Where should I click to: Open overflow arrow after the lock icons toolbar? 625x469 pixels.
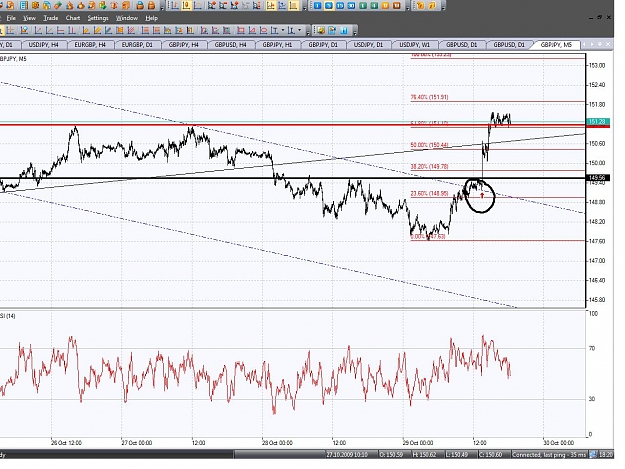coord(162,8)
